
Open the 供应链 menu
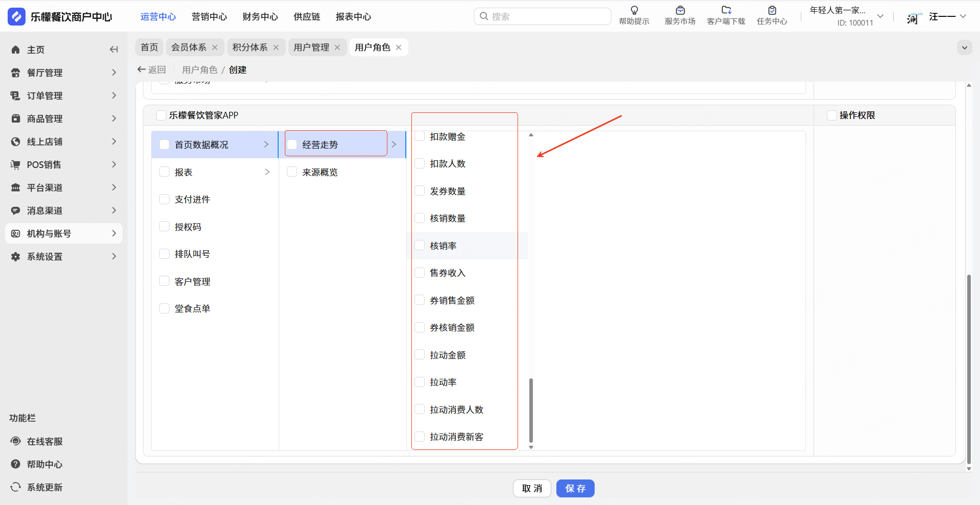[x=307, y=17]
